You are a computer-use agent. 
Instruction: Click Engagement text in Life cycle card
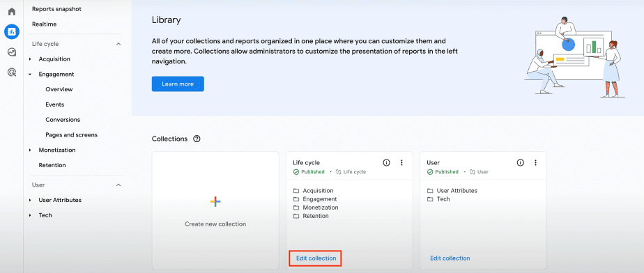320,199
